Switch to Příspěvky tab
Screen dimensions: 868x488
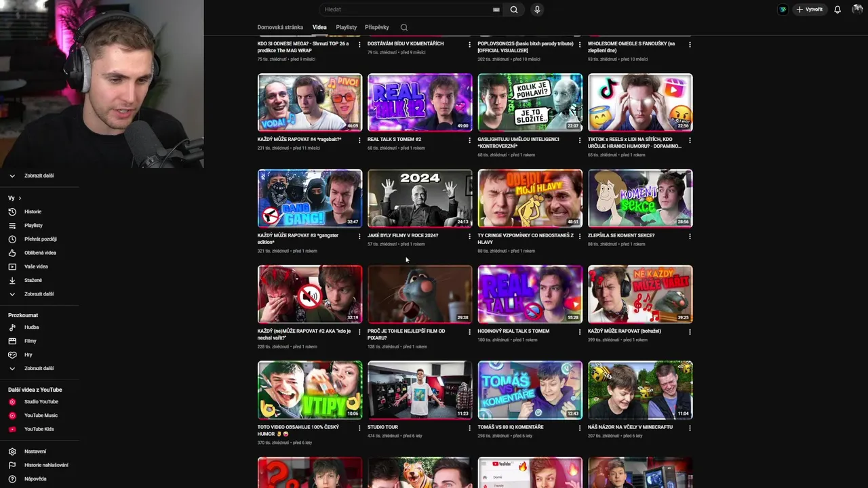377,27
